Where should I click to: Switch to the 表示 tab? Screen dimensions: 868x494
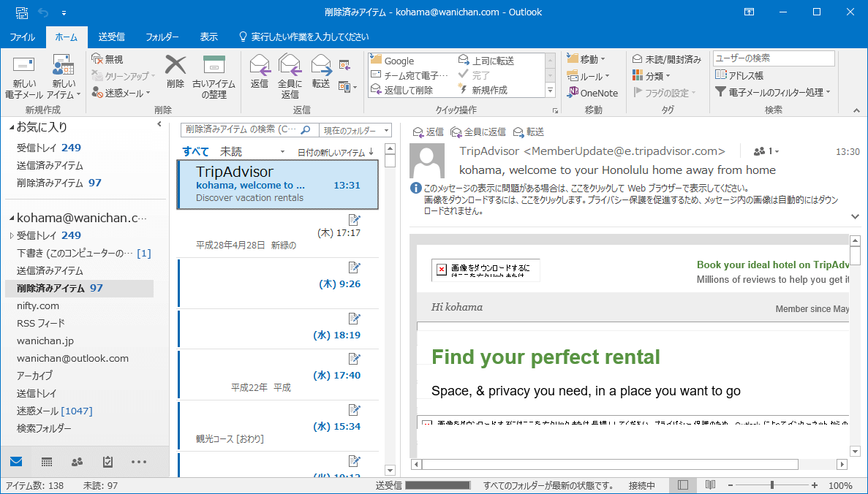pos(208,37)
